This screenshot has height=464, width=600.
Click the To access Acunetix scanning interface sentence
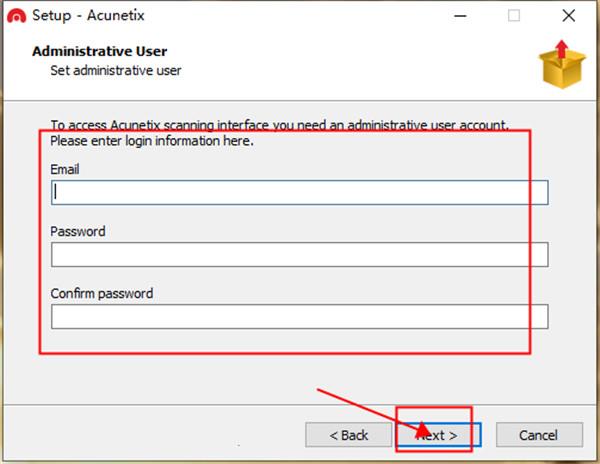click(x=280, y=125)
